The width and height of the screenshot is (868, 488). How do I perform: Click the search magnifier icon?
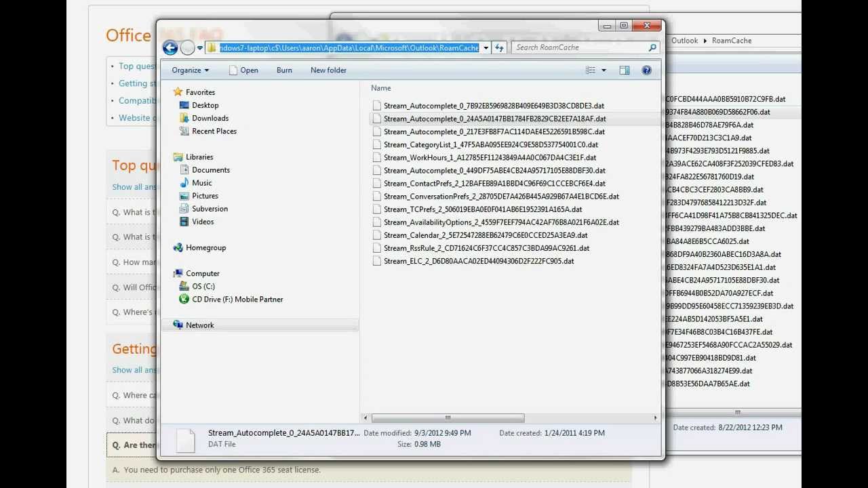(652, 47)
